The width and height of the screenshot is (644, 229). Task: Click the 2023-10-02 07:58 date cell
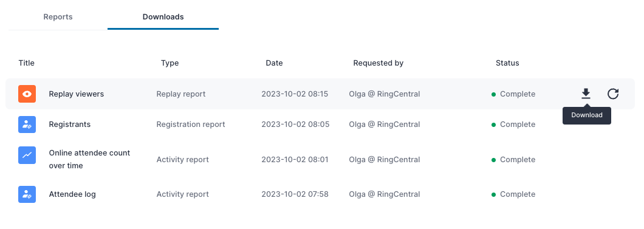coord(295,194)
